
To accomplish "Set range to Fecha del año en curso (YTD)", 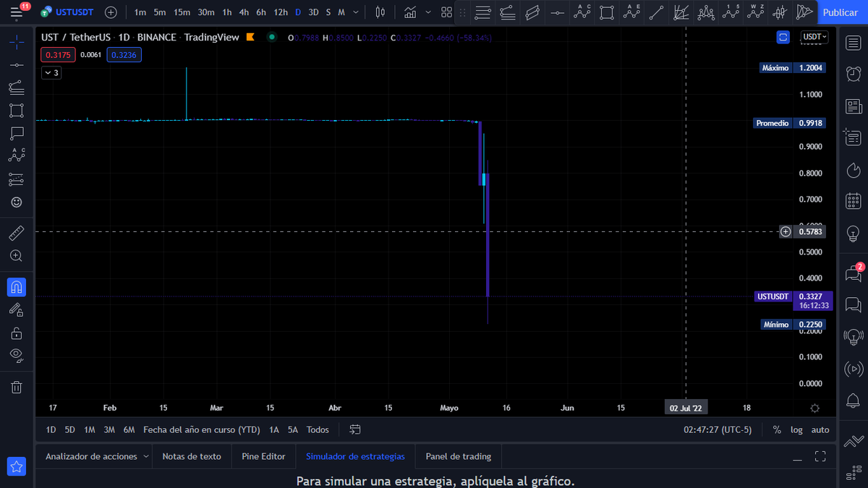I will click(201, 429).
